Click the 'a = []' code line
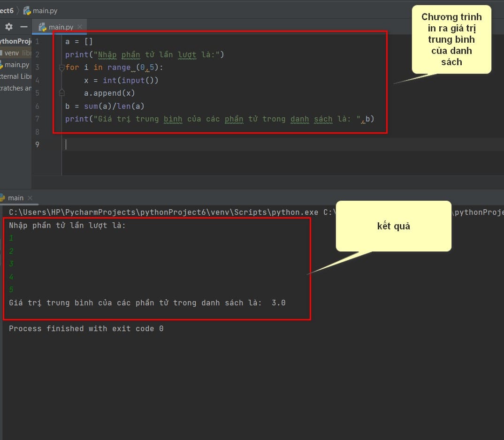The height and width of the screenshot is (440, 504). point(79,42)
